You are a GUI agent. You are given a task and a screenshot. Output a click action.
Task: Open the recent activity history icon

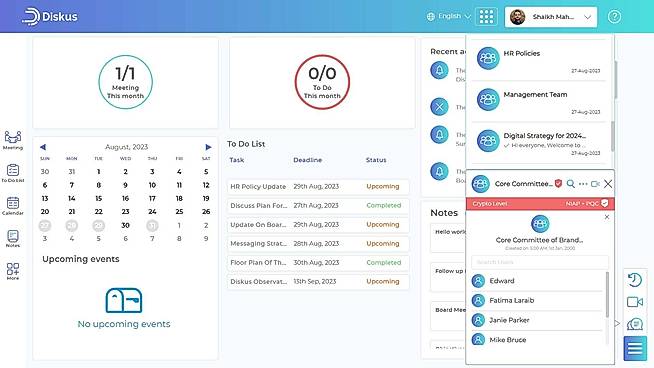pos(634,280)
